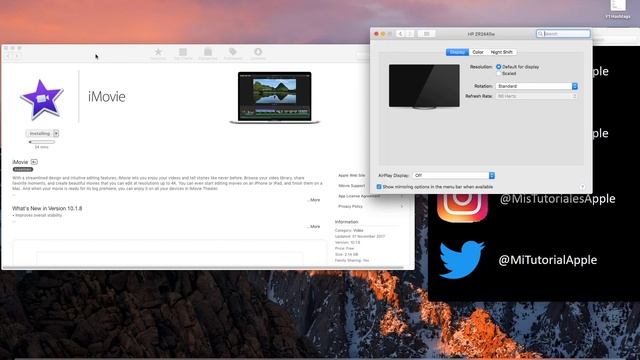The image size is (640, 360).
Task: Click the Category: Video info line
Action: pyautogui.click(x=349, y=230)
